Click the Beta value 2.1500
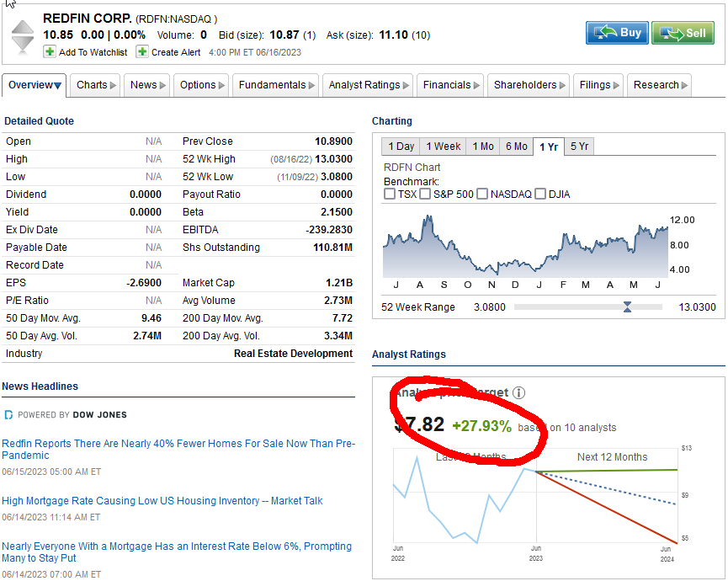728x581 pixels. 336,212
